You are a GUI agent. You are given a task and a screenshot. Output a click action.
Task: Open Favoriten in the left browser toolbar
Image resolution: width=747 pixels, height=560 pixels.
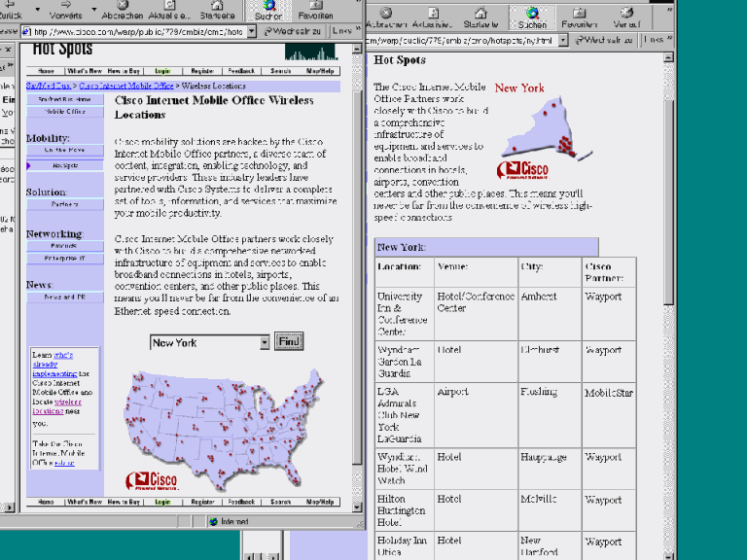315,10
